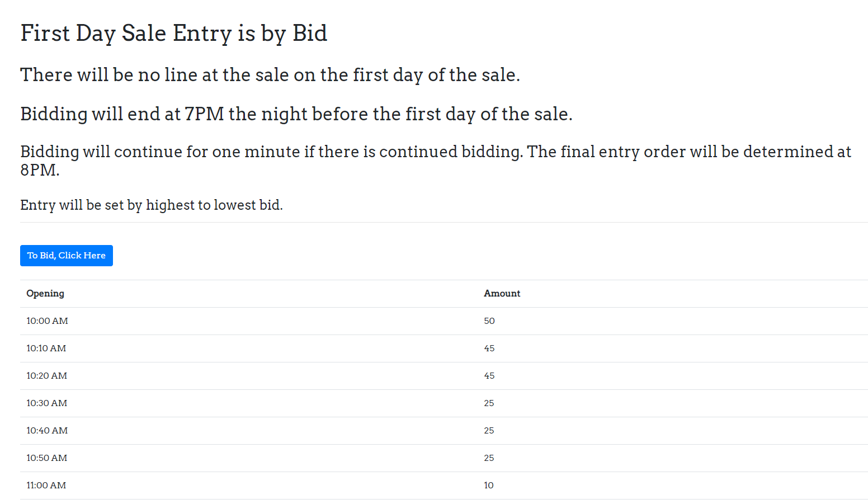Click the 'Bidding will end at 7PM' text
Screen dimensions: 868x504
[x=296, y=114]
